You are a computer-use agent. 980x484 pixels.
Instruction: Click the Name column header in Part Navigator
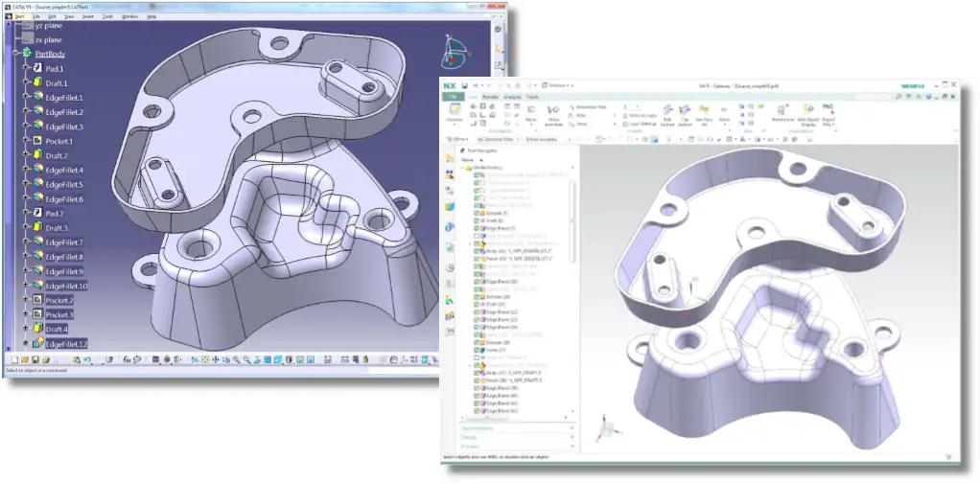pyautogui.click(x=467, y=160)
